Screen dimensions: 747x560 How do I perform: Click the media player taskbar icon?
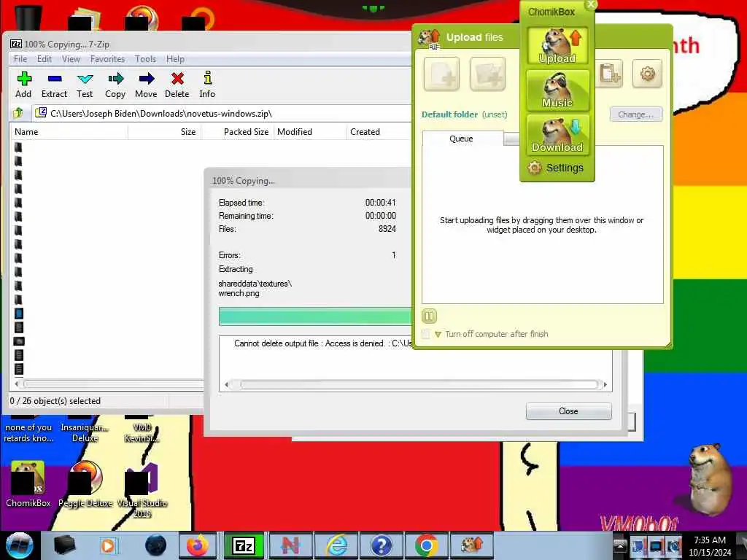108,545
